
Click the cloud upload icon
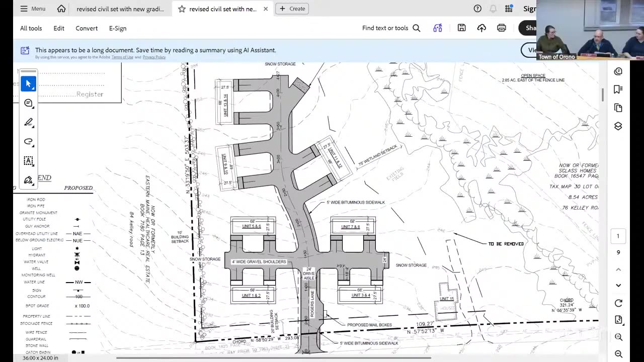click(481, 28)
